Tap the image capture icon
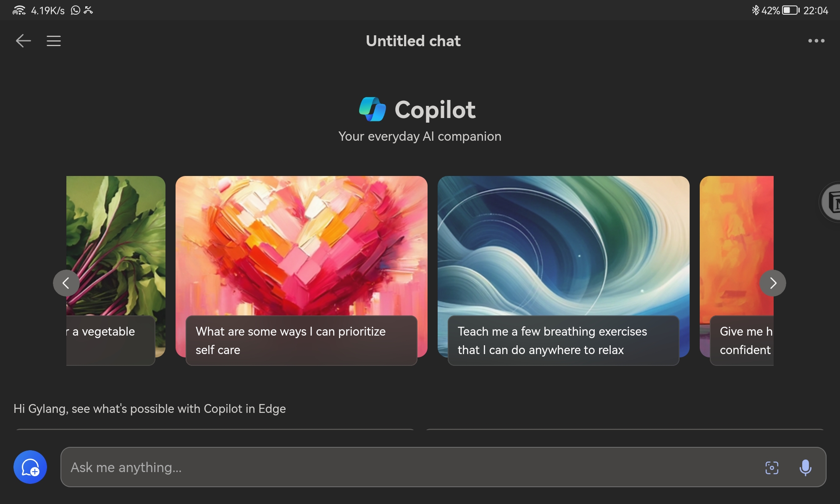 [772, 467]
